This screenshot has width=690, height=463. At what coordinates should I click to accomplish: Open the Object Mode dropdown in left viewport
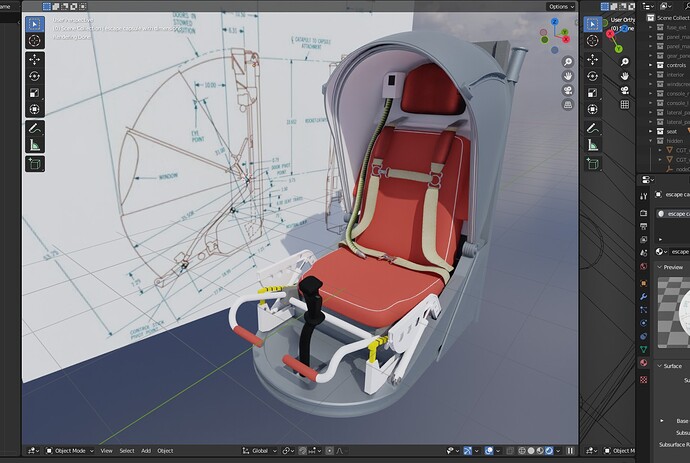pos(70,451)
